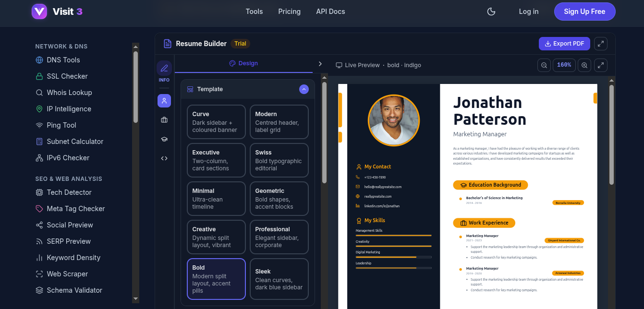Viewport: 644px width, 309px height.
Task: Select the Swiss template
Action: (x=279, y=160)
